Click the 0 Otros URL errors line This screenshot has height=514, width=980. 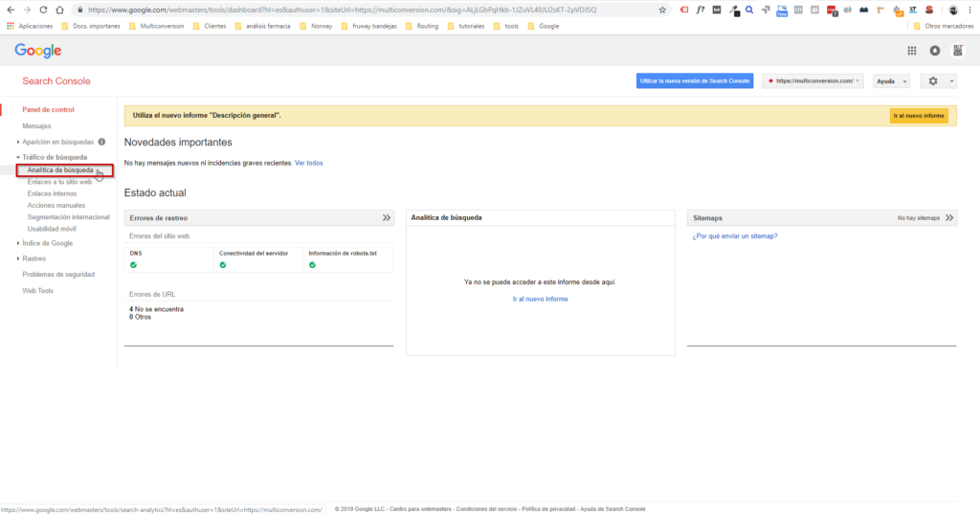[140, 317]
